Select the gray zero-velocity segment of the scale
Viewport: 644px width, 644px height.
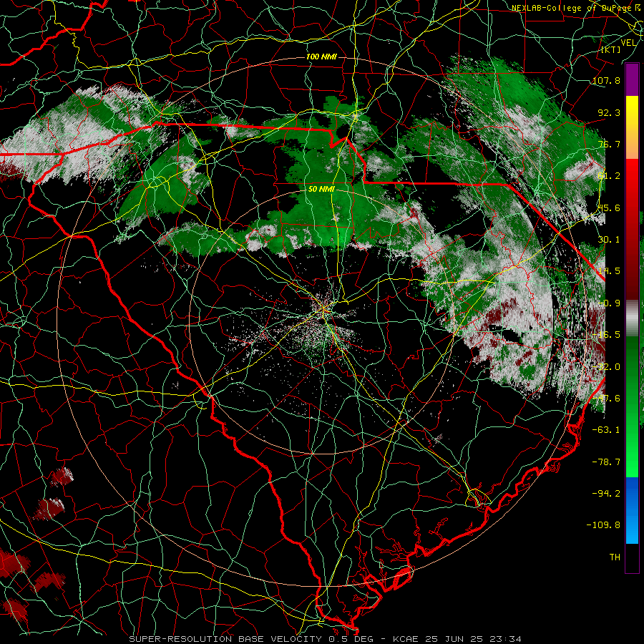[x=632, y=318]
